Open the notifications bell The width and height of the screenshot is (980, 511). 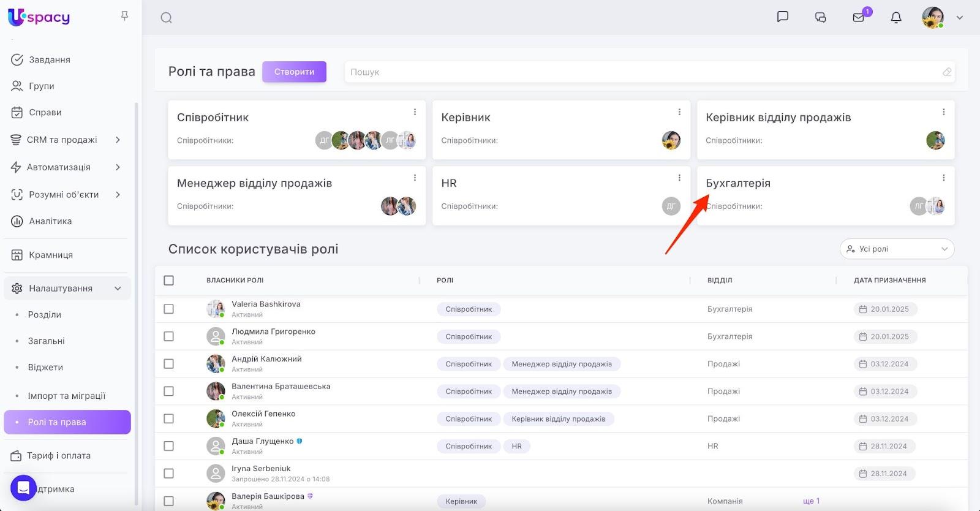[x=896, y=17]
